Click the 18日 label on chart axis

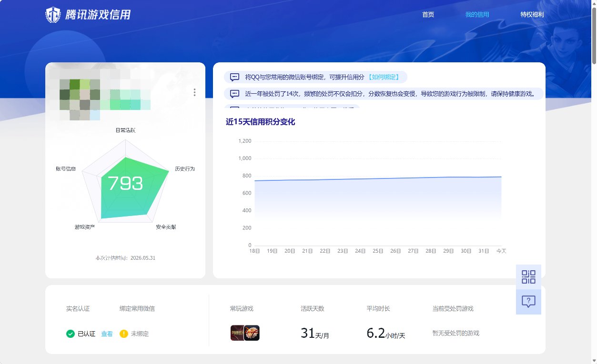pyautogui.click(x=254, y=251)
